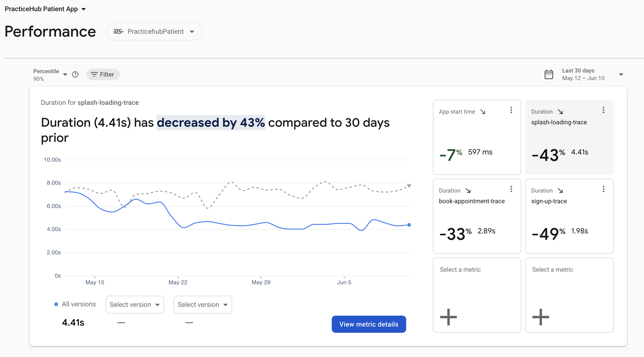Click the iOS+ platform icon

(118, 31)
